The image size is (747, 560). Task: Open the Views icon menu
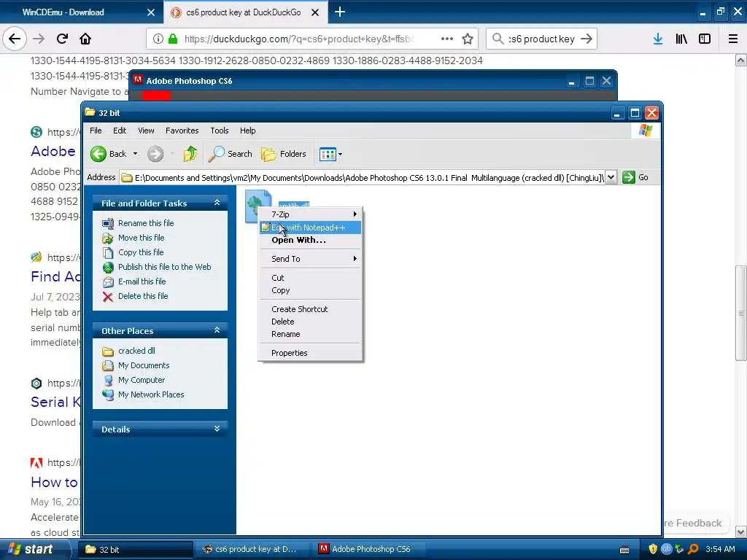pos(330,154)
